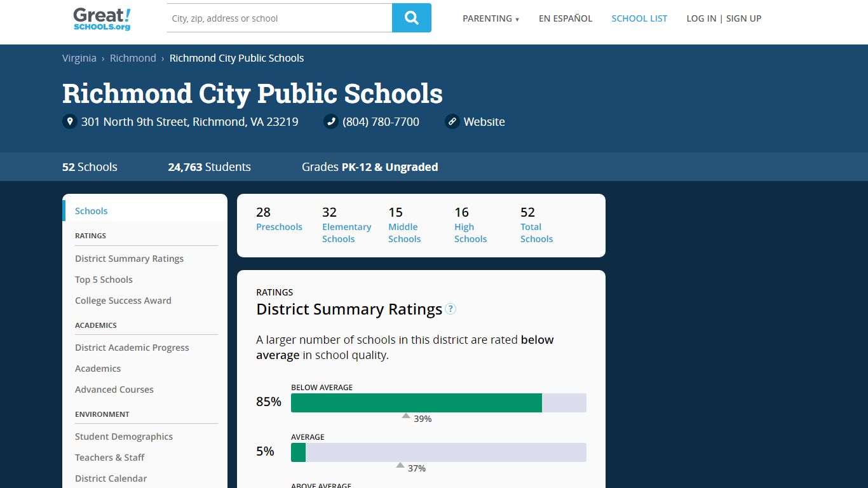The width and height of the screenshot is (868, 488).
Task: Click the magnifier search button
Action: point(412,18)
